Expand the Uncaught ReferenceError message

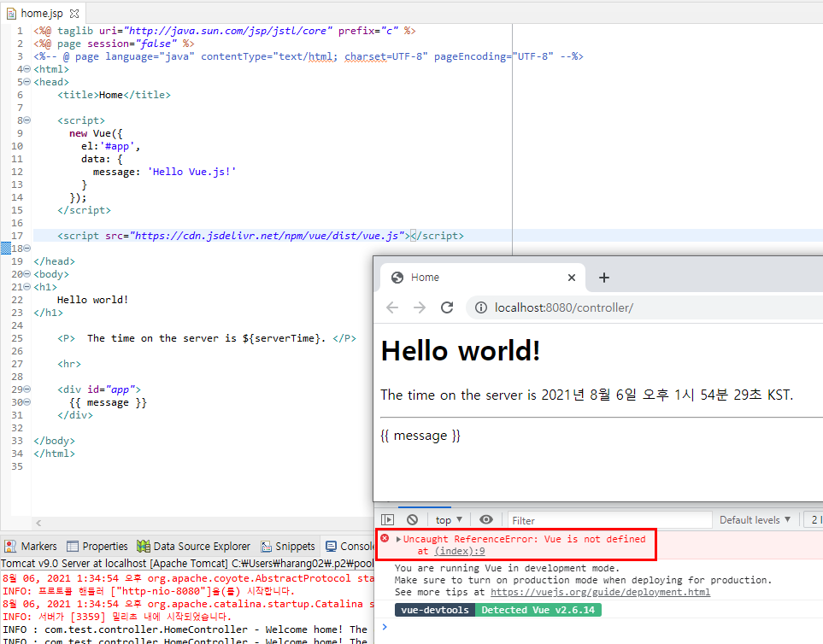(398, 539)
